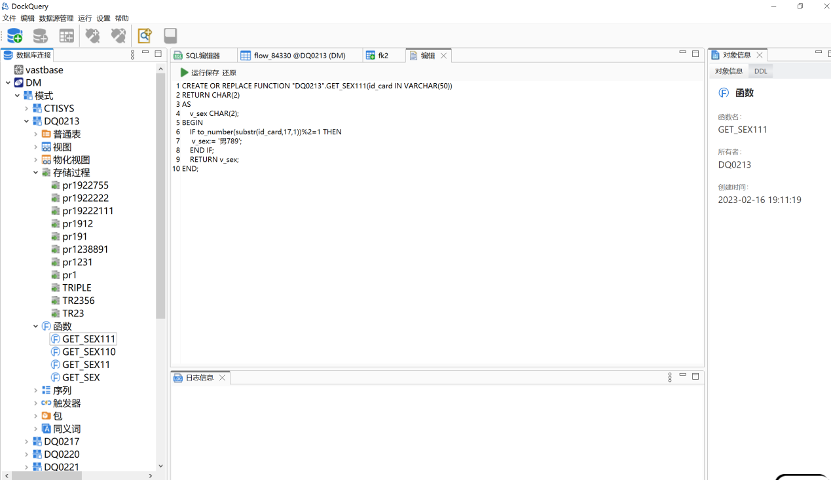This screenshot has height=480, width=832.
Task: Click 保存 to save the function
Action: click(x=212, y=73)
